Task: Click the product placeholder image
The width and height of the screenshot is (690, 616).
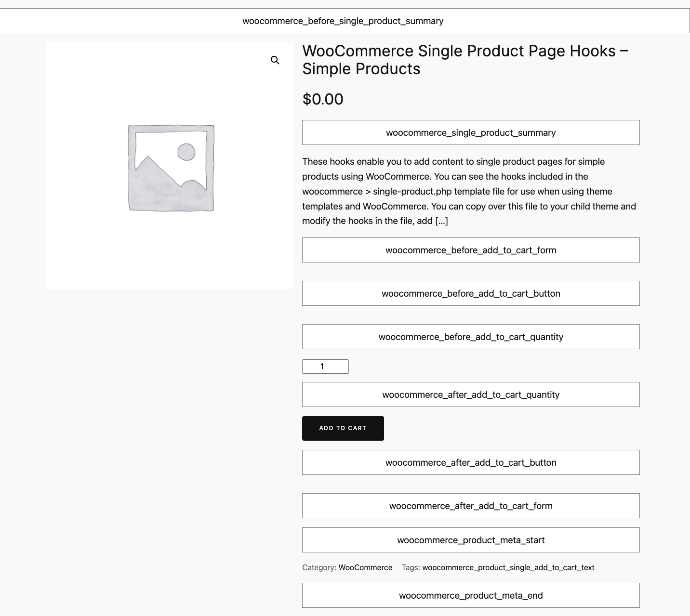Action: point(171,167)
